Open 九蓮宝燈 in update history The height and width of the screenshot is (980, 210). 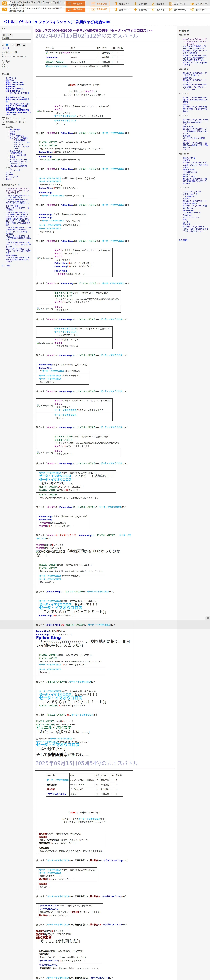coord(186,136)
